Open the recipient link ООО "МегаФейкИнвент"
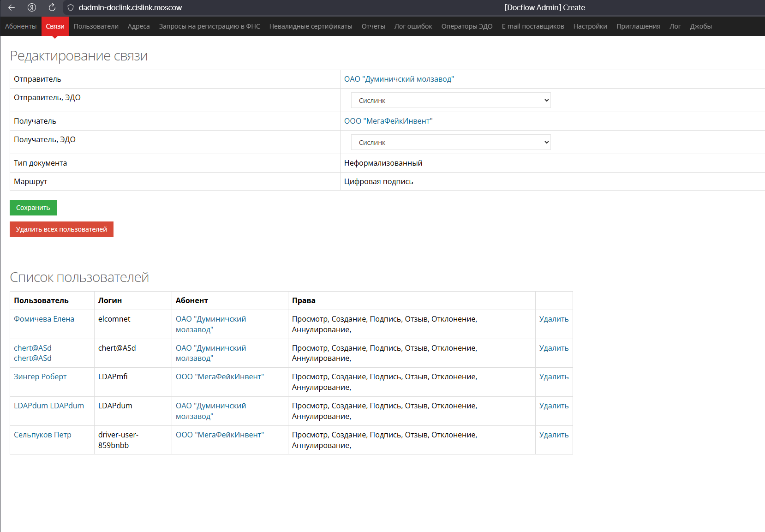Screen dimensions: 765x532 pos(388,121)
